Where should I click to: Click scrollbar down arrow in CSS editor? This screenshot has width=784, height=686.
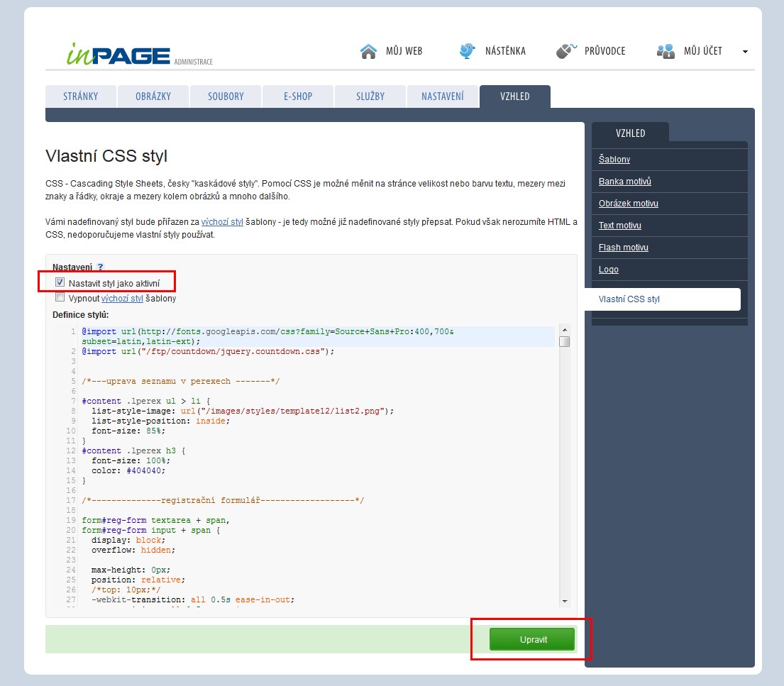click(564, 601)
